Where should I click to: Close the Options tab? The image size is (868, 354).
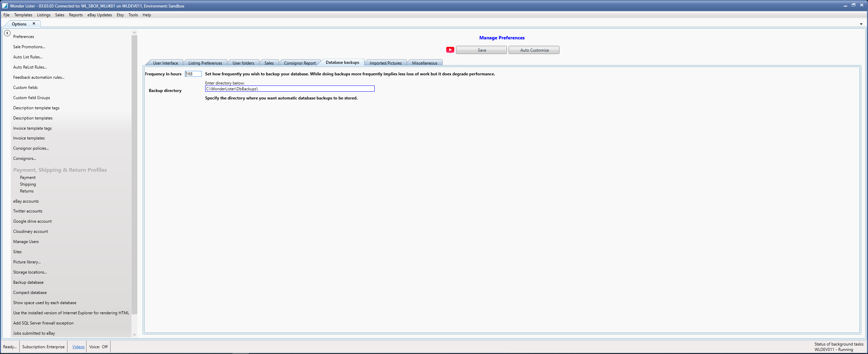[x=34, y=24]
